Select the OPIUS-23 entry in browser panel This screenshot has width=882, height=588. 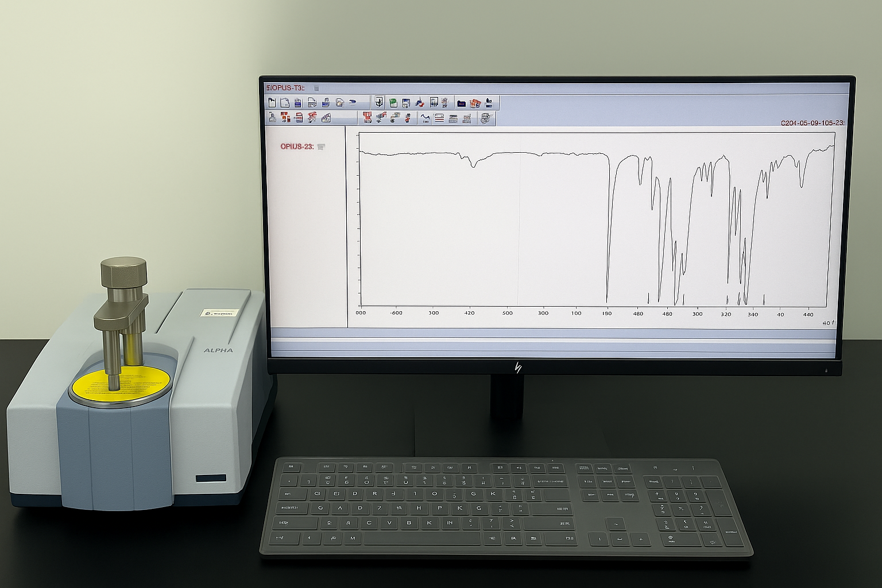297,146
